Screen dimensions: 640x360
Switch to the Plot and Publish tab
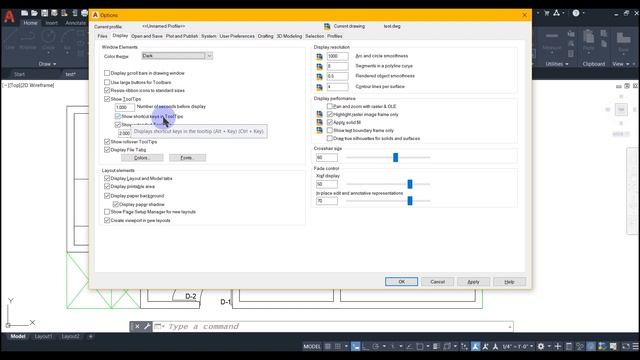[182, 36]
